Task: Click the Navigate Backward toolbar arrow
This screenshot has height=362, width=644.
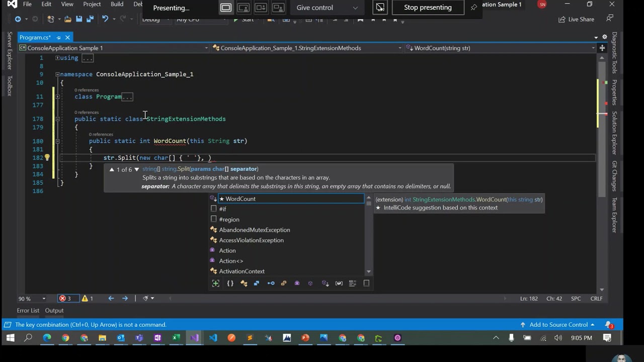Action: tap(18, 19)
